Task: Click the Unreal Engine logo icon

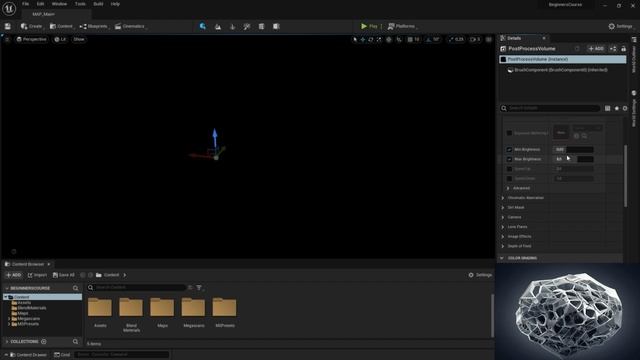Action: pyautogui.click(x=9, y=8)
